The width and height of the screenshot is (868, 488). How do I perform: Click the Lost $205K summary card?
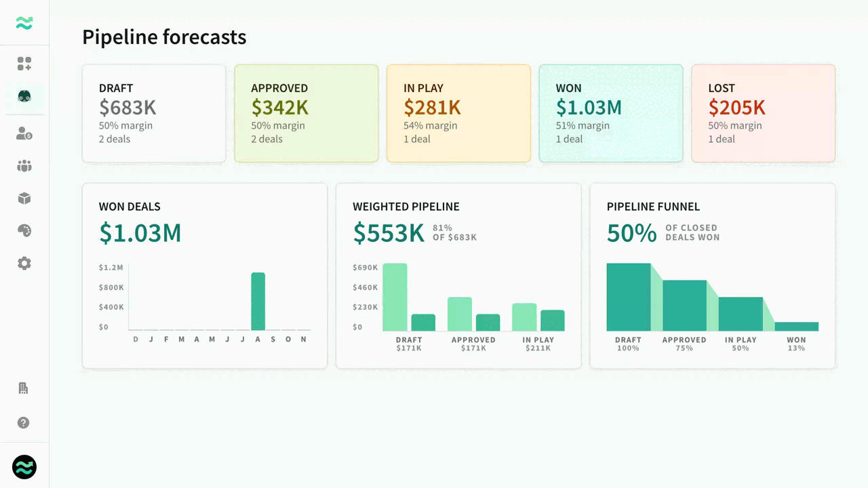763,113
